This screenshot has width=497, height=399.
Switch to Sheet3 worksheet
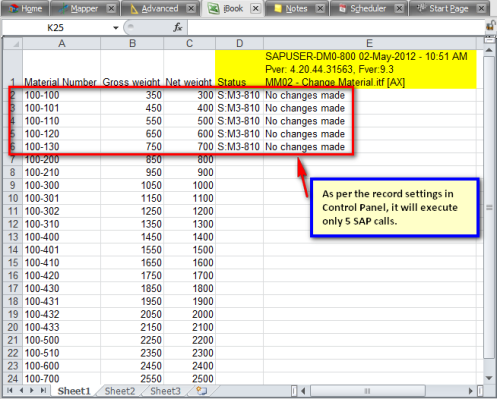point(165,391)
